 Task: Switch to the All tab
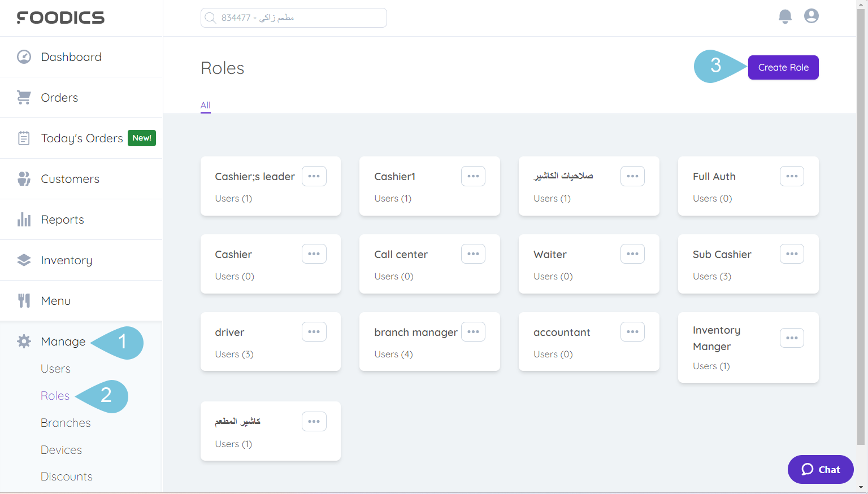click(205, 105)
